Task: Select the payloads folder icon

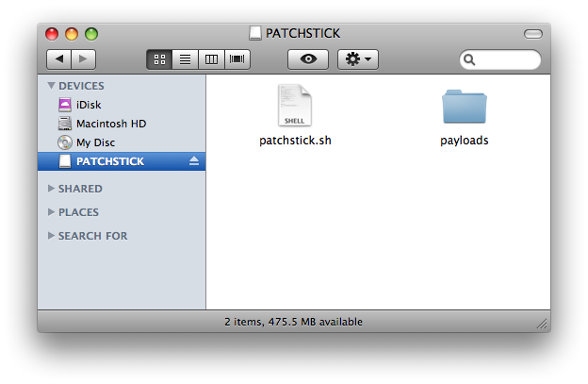Action: (x=464, y=108)
